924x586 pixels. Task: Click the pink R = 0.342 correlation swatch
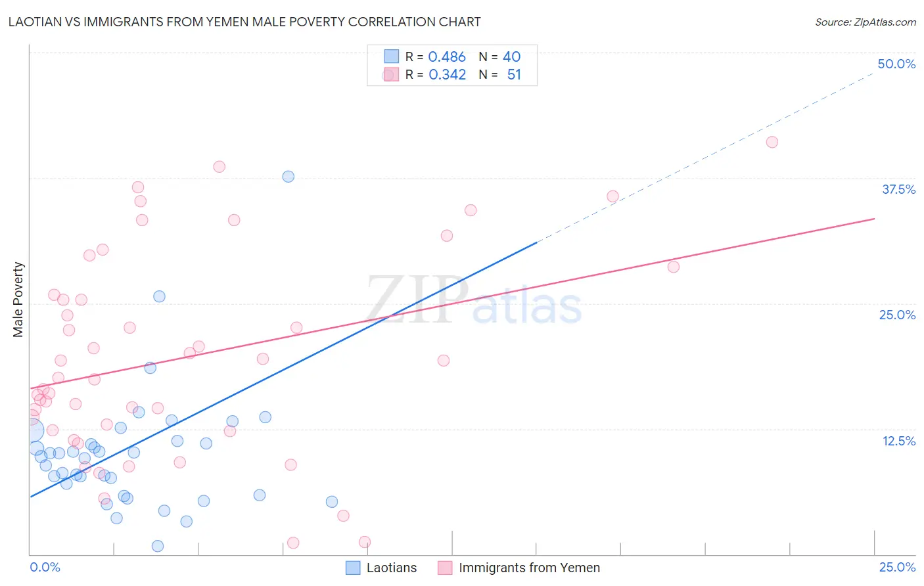point(392,74)
